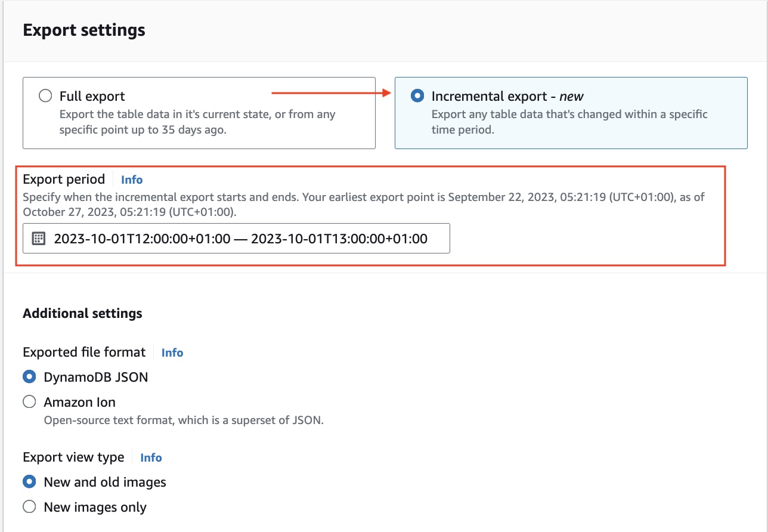Click the Export settings heading
The image size is (768, 532).
(83, 30)
